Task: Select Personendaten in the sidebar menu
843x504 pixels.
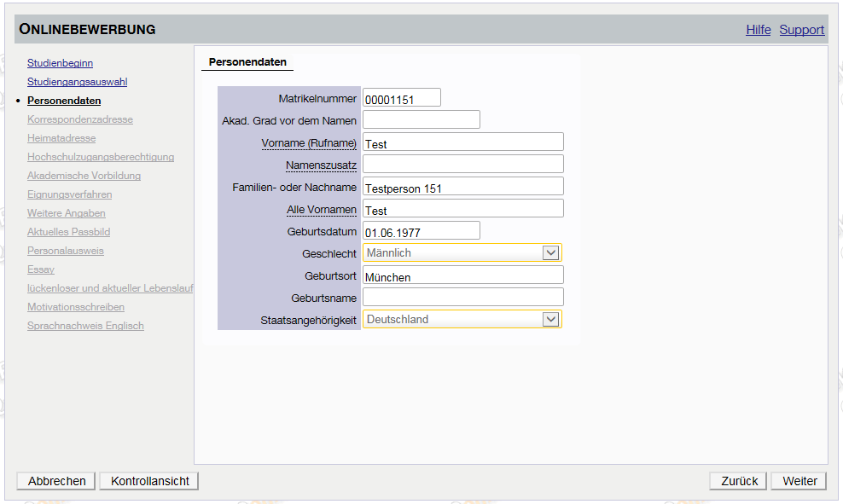Action: pos(64,101)
